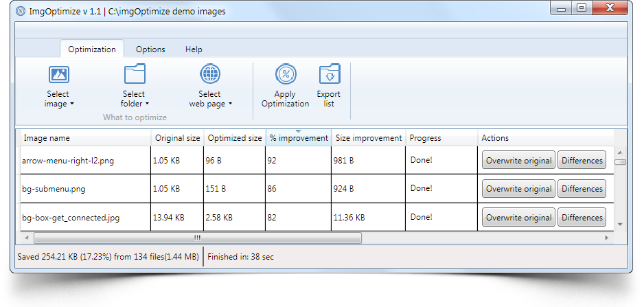Select the arrow-menu-right-l2.png file name
This screenshot has height=307, width=644.
[x=68, y=161]
